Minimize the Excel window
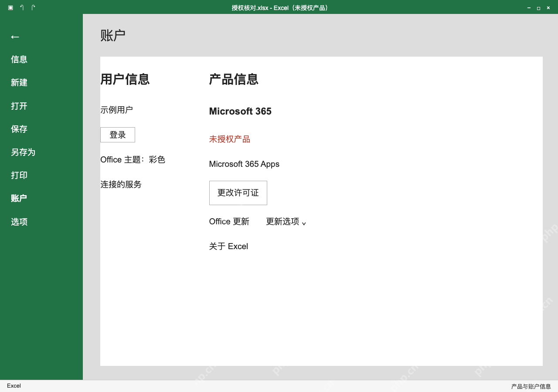Viewport: 558px width, 392px height. pos(529,8)
